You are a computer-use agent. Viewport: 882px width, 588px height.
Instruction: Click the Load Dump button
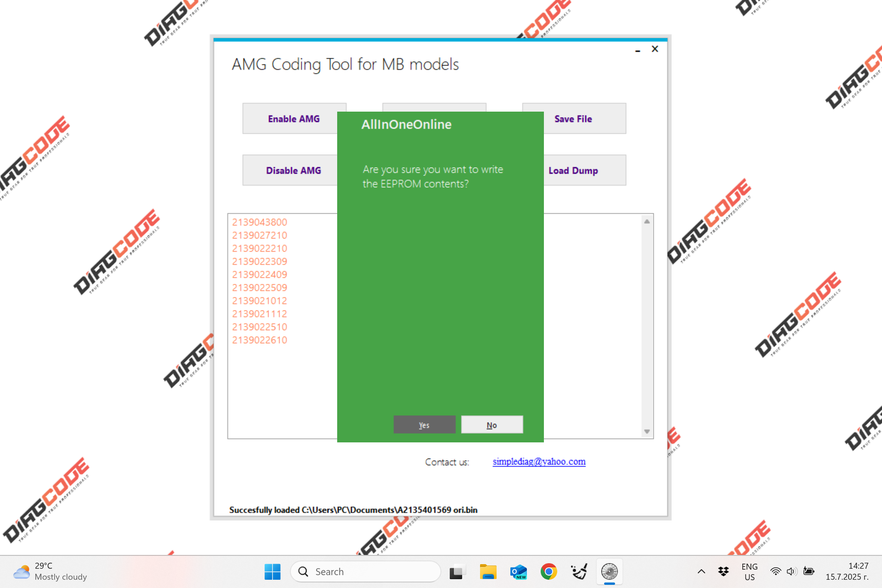584,170
